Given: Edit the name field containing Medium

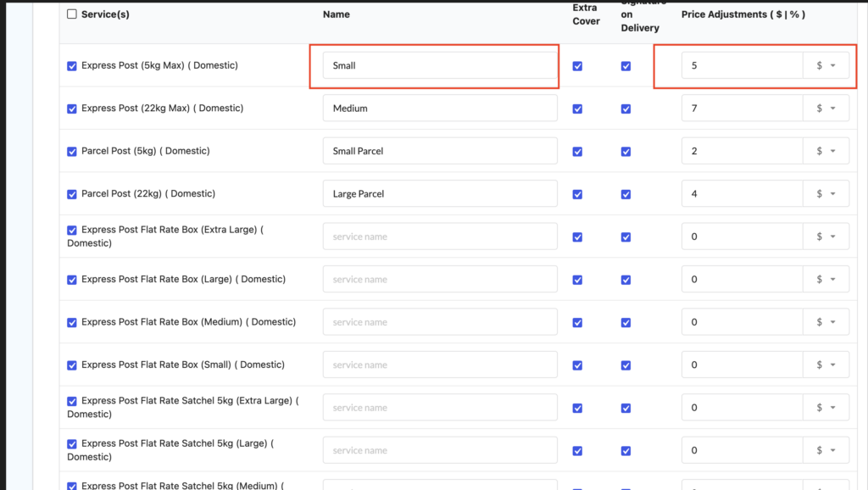Looking at the screenshot, I should pyautogui.click(x=440, y=108).
